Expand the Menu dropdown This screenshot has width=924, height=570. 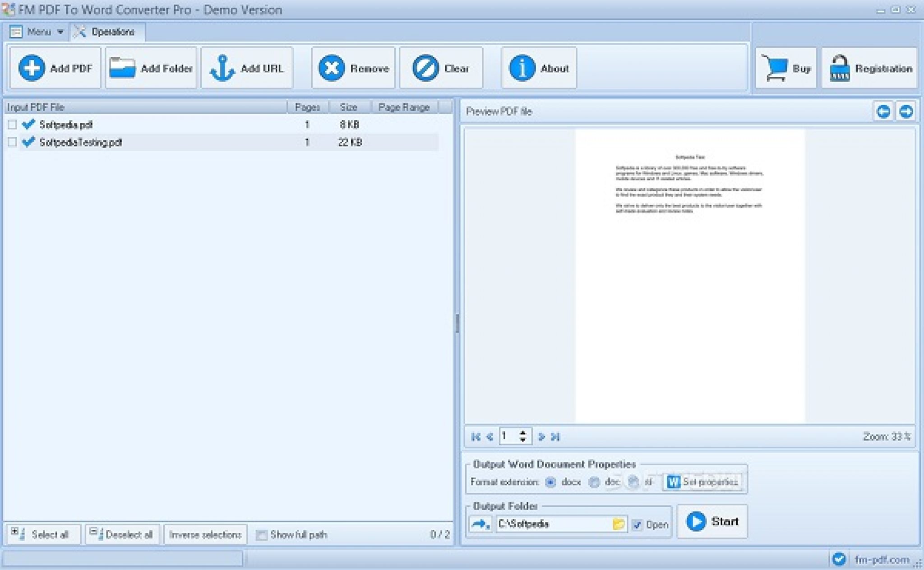click(38, 32)
